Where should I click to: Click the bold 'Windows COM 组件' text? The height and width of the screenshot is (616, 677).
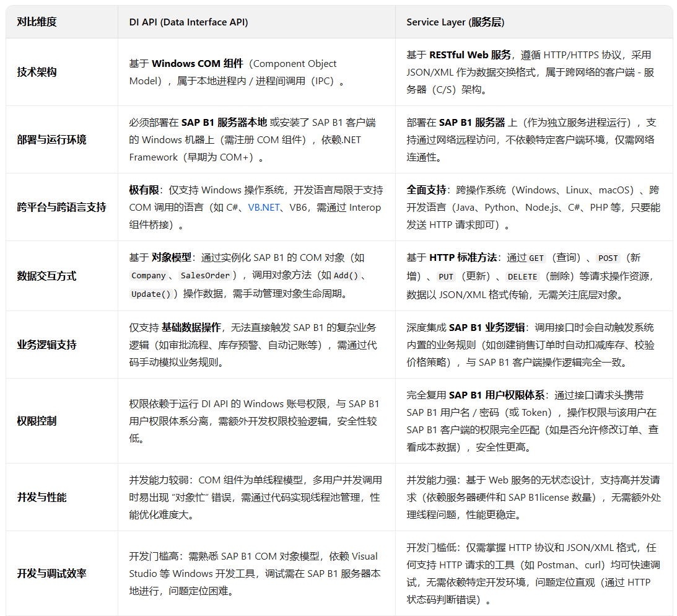(x=198, y=63)
